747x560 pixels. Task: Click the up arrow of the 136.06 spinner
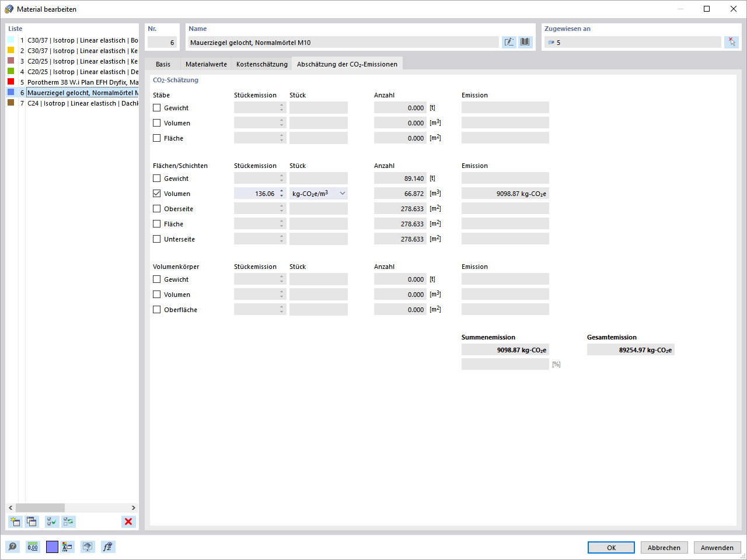click(282, 191)
